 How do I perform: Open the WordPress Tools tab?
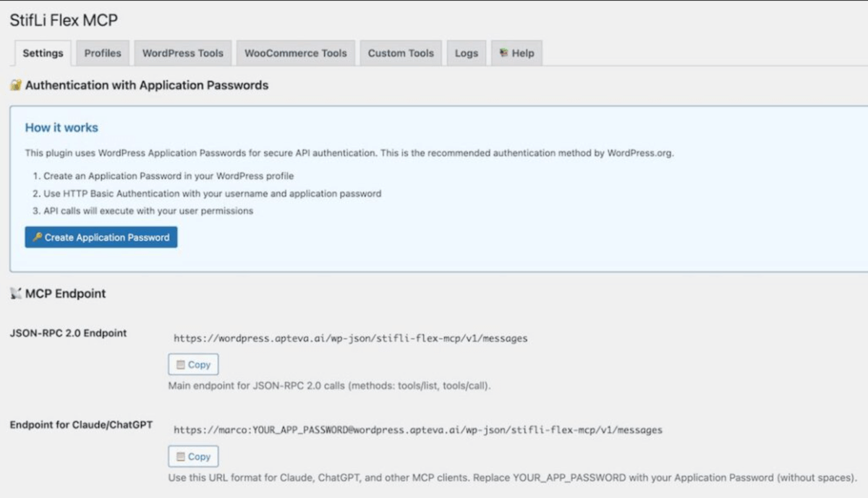pyautogui.click(x=183, y=53)
